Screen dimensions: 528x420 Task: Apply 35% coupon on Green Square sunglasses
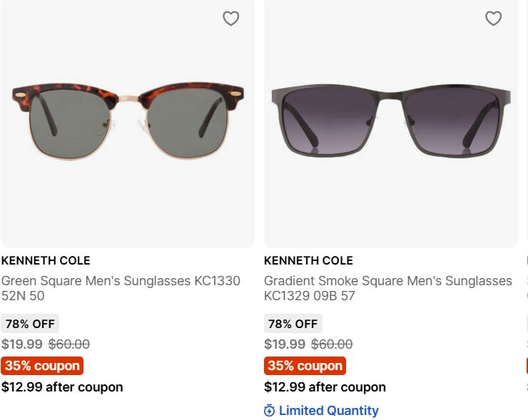[x=42, y=366]
